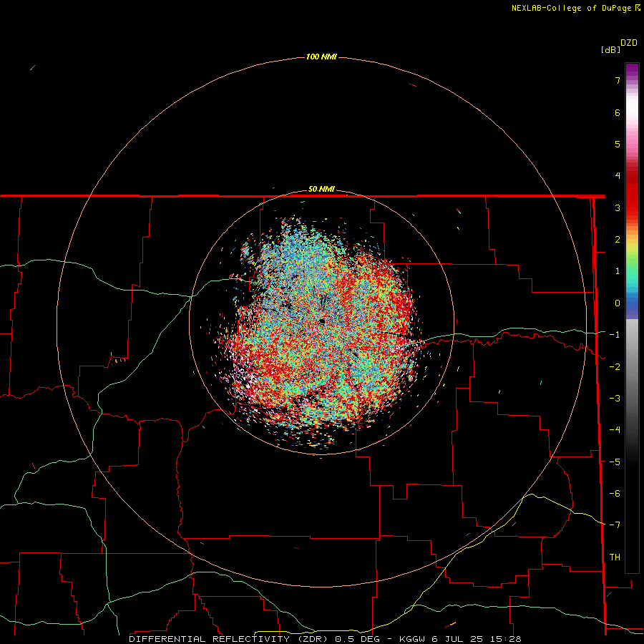This screenshot has width=644, height=644.
Task: Click the DIFFERENTIAL REFLECTIVITY (ZDR) caption text
Action: 228,639
